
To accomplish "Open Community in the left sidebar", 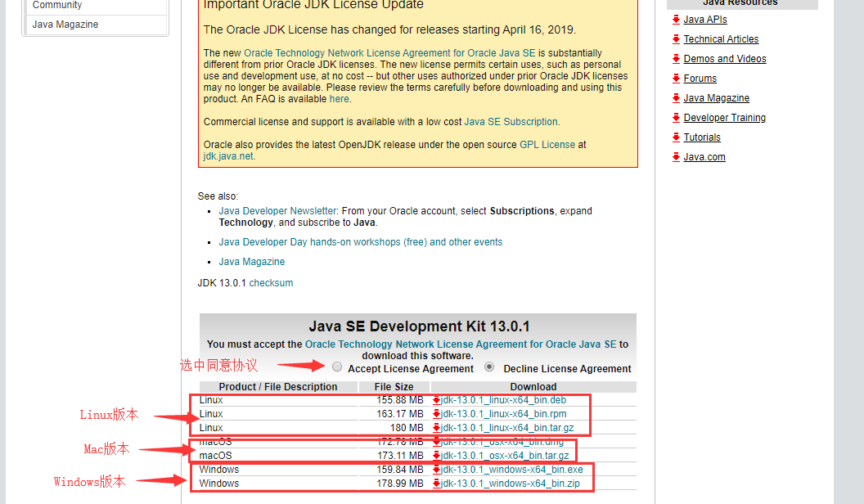I will point(57,5).
